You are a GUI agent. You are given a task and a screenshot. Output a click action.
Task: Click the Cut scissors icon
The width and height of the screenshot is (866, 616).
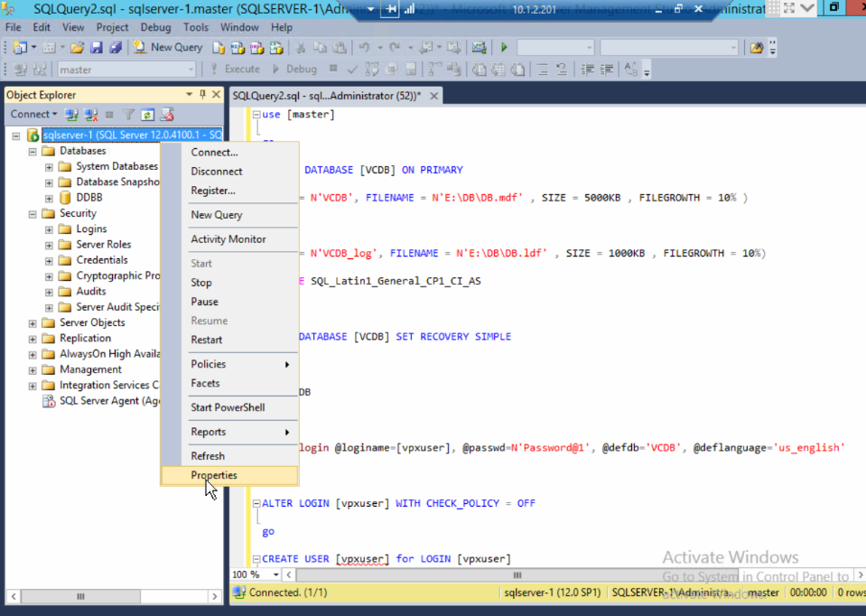tap(301, 48)
